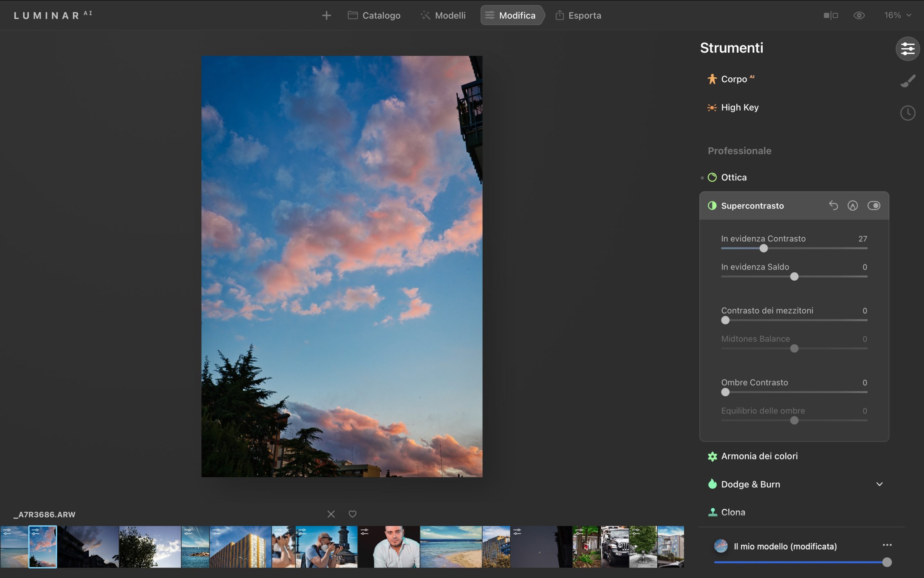This screenshot has width=924, height=578.
Task: Click the plus add-photos icon
Action: coord(326,15)
